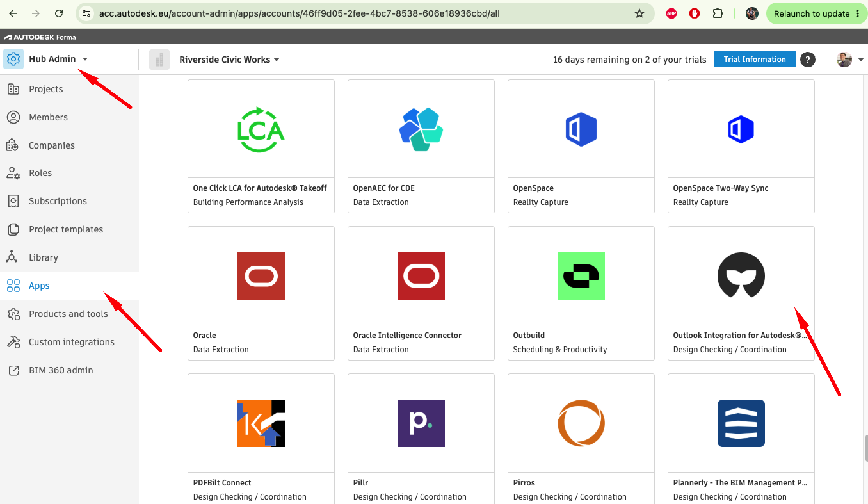The width and height of the screenshot is (868, 504).
Task: Click the Trial Information button
Action: pyautogui.click(x=755, y=60)
